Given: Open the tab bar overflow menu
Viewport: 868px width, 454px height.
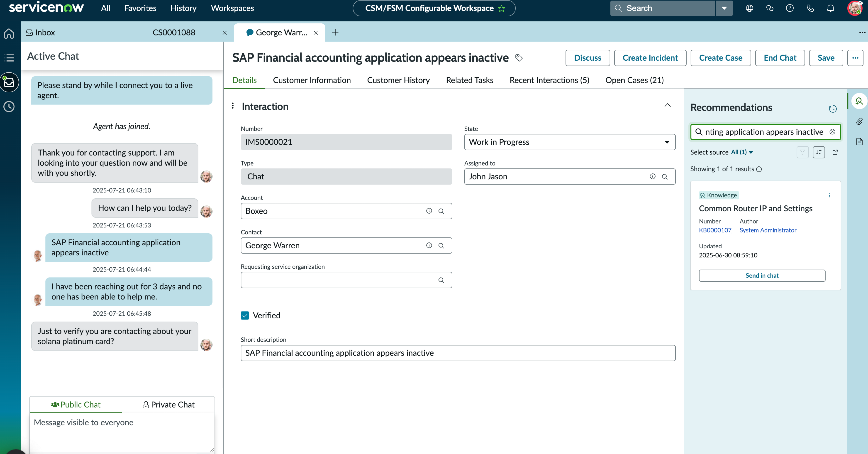Looking at the screenshot, I should pyautogui.click(x=862, y=33).
